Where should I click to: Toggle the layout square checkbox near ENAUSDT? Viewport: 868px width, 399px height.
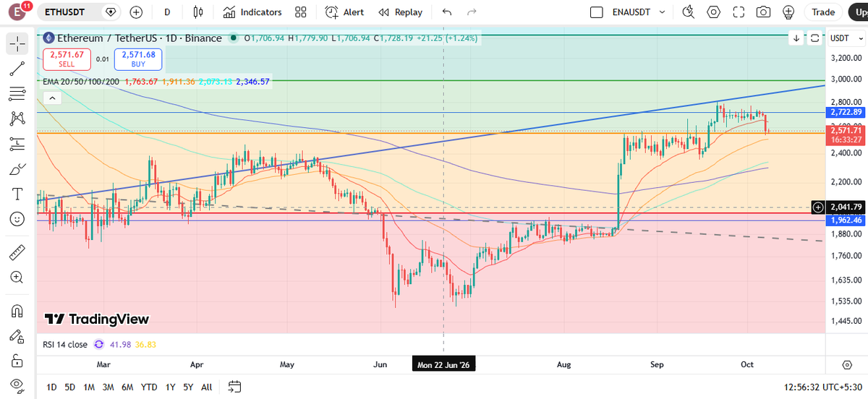click(x=597, y=12)
